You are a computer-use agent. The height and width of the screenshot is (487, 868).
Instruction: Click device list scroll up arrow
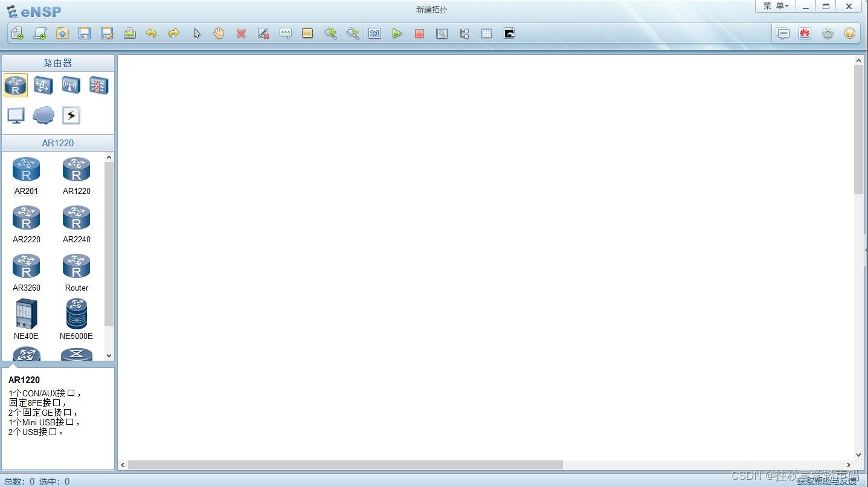pyautogui.click(x=109, y=157)
